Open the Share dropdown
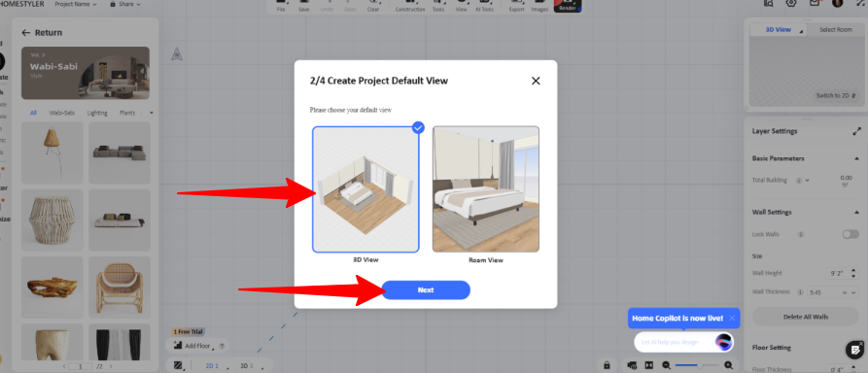 tap(125, 4)
